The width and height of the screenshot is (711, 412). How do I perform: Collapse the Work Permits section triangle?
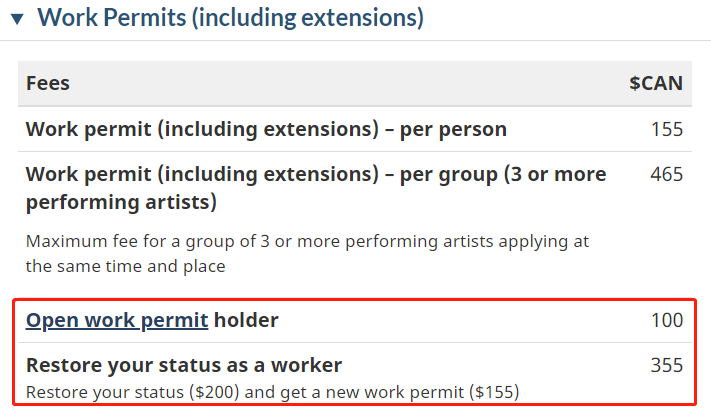(17, 19)
